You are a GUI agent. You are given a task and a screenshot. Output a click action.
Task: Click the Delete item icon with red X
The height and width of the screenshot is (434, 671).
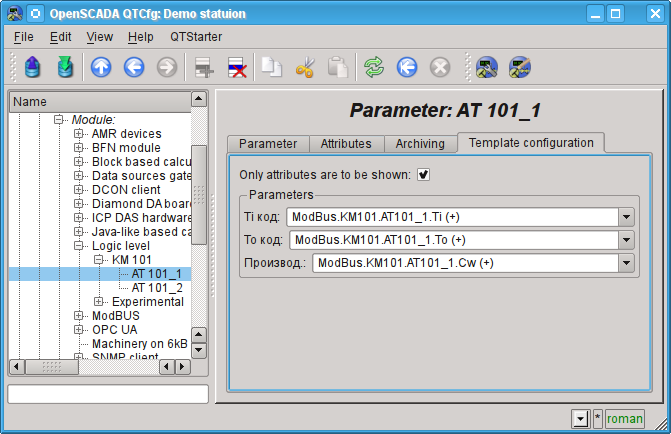(x=237, y=67)
